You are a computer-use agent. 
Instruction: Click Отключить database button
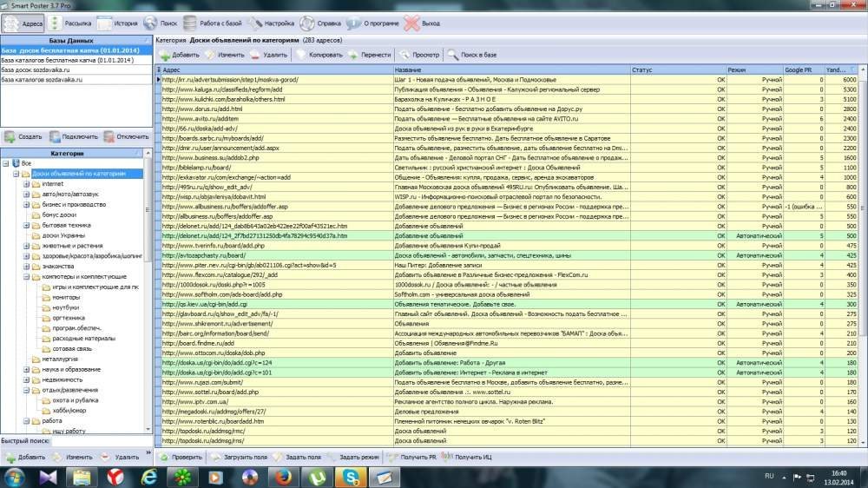coord(126,136)
